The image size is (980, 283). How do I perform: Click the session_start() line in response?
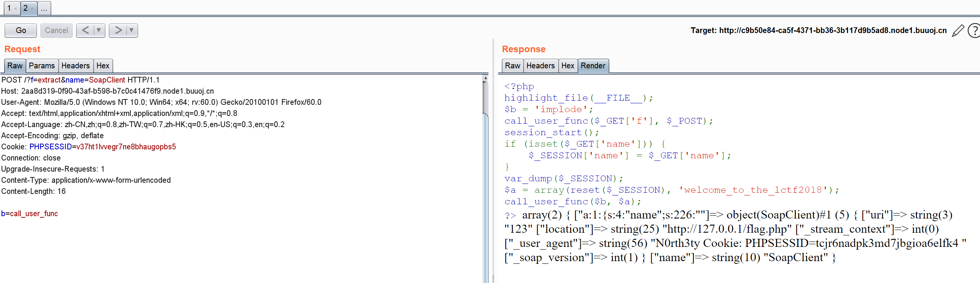tap(552, 132)
